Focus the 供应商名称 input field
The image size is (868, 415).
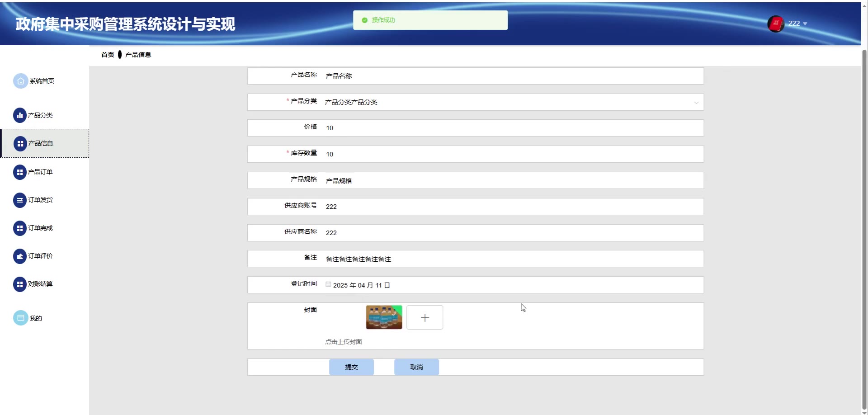(x=513, y=233)
